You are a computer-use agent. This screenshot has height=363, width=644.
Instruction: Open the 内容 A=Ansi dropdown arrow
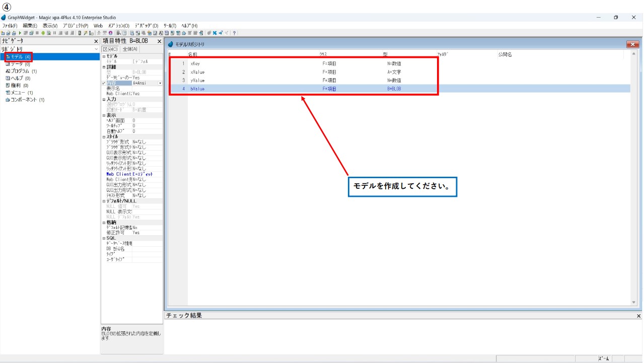tap(160, 83)
